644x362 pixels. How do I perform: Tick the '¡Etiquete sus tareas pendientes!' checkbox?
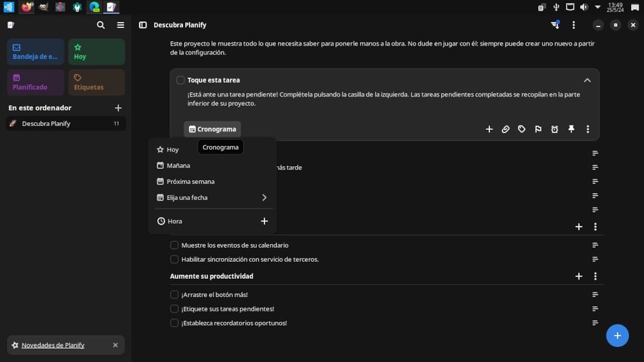[x=174, y=309]
